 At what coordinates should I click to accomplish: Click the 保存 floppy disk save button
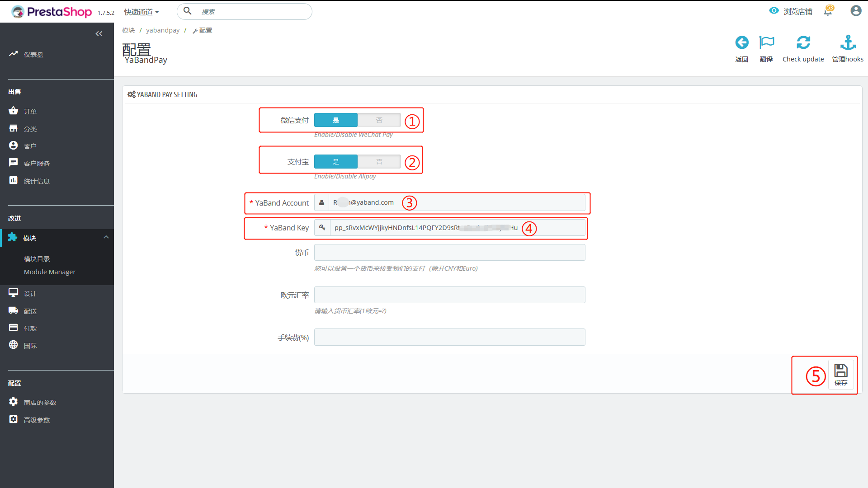point(841,375)
